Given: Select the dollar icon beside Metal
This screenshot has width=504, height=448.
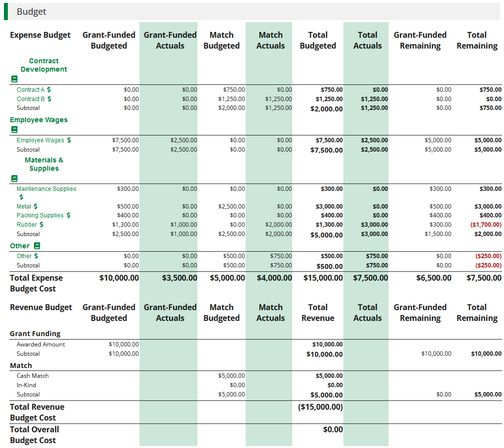Looking at the screenshot, I should [x=35, y=207].
